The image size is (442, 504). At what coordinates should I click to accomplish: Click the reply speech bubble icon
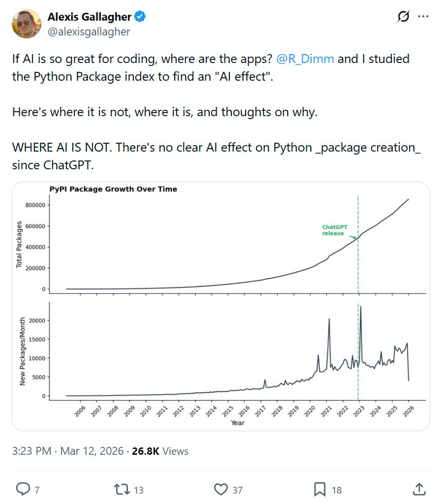click(23, 489)
